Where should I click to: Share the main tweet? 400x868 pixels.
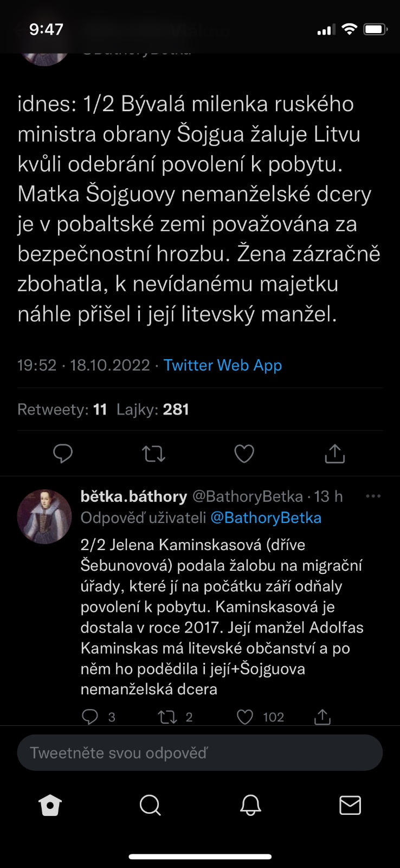[334, 454]
